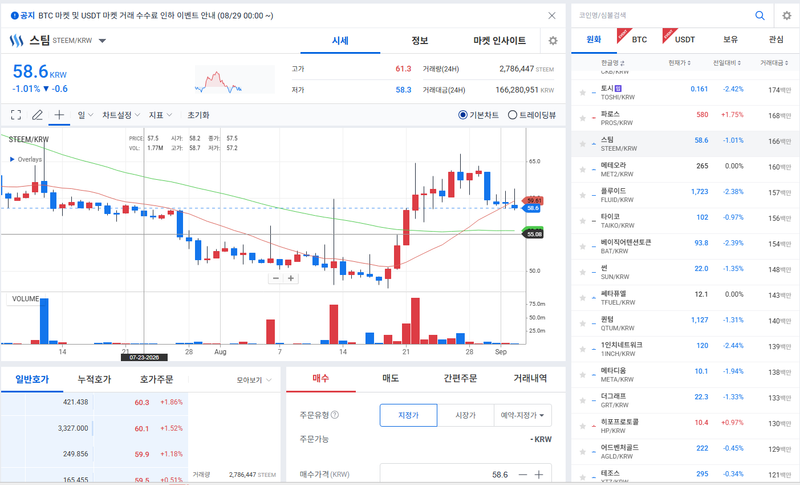Sort watchlist by 거래대금 column
Image resolution: width=800 pixels, height=485 pixels.
coord(776,63)
